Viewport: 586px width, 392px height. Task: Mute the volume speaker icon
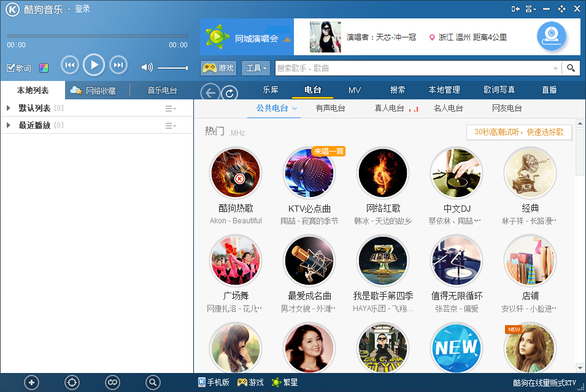coord(147,67)
